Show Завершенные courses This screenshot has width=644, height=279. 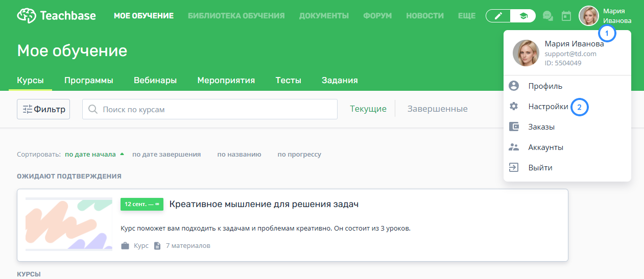coord(438,109)
